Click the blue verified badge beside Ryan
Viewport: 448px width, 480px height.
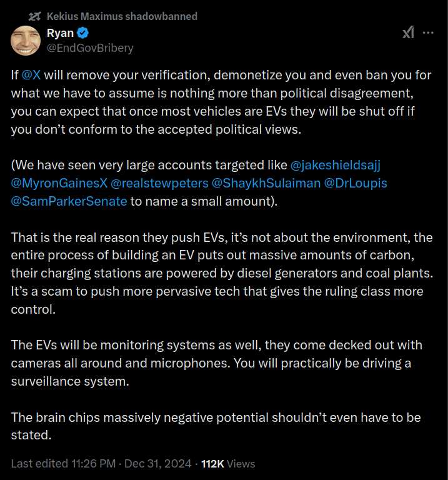(82, 33)
